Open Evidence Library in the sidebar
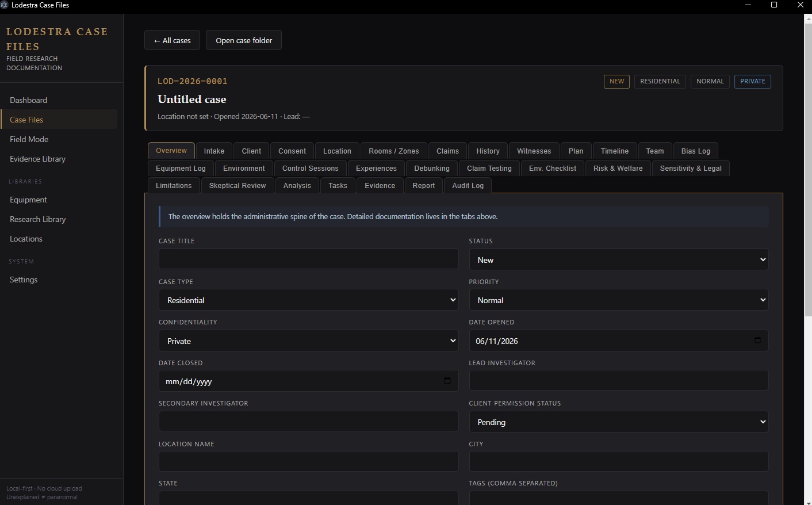This screenshot has width=812, height=505. click(x=59, y=159)
